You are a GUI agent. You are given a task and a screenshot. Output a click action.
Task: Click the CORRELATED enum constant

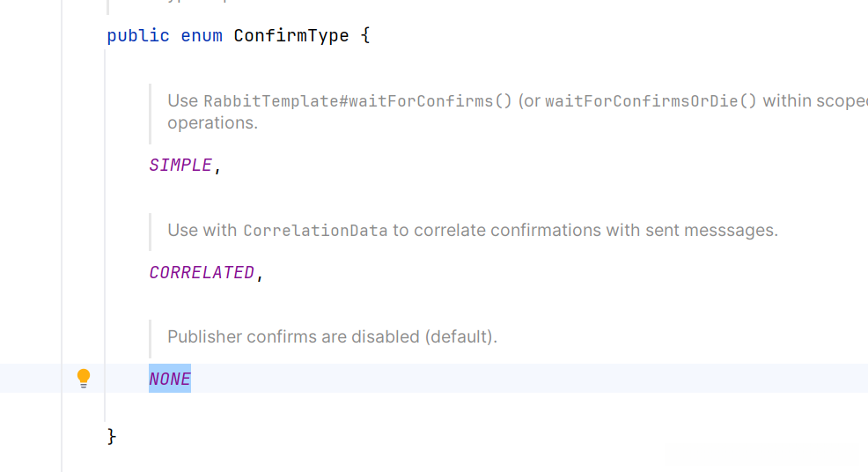(202, 273)
